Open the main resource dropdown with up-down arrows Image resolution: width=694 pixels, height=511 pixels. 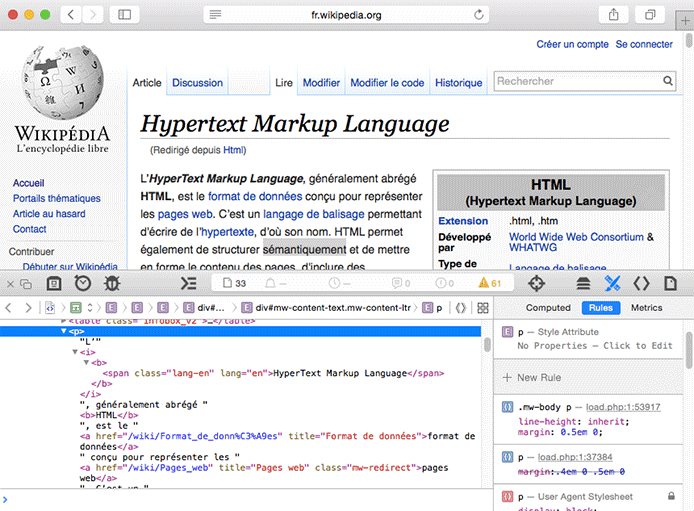pos(89,307)
